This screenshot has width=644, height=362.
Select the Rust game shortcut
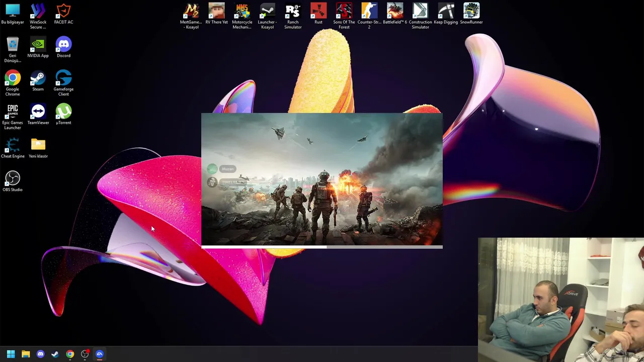click(x=318, y=14)
